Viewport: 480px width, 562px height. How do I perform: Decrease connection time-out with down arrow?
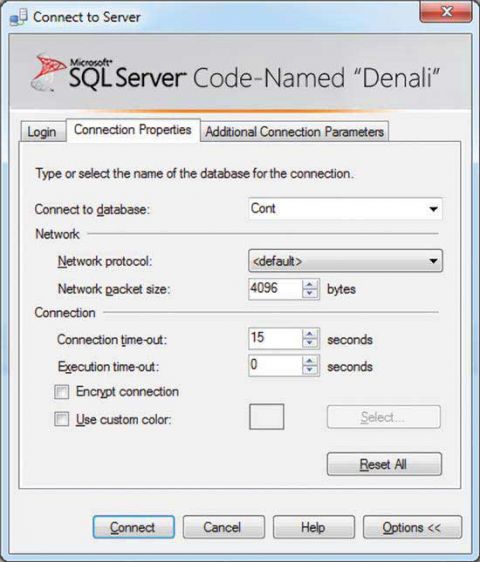(310, 343)
